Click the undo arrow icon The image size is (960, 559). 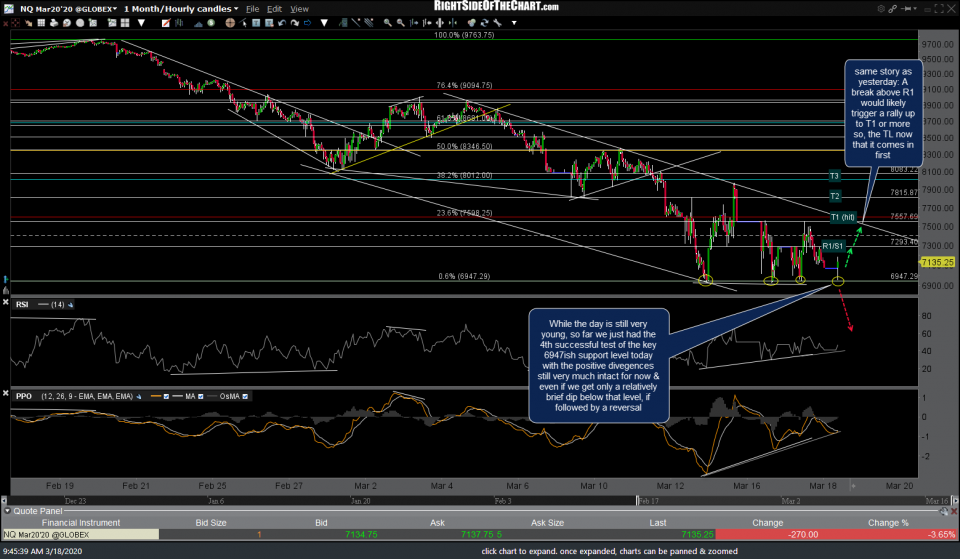click(282, 23)
